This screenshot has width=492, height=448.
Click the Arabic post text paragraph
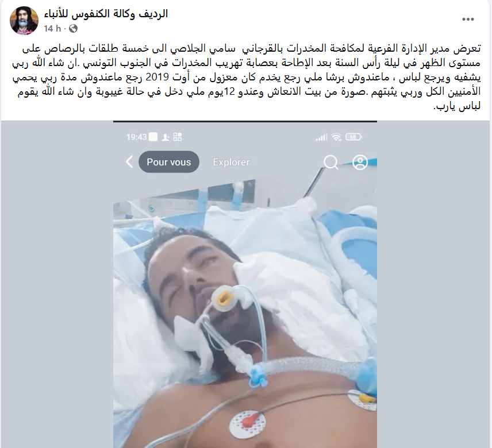(247, 77)
